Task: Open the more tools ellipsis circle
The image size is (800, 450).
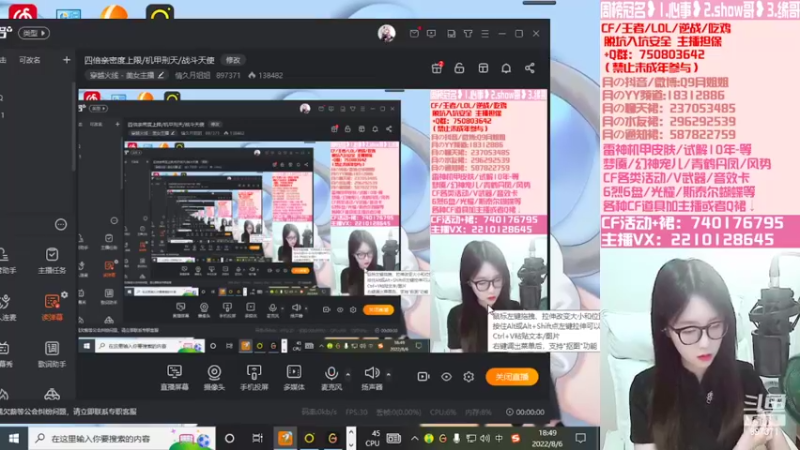Action: [x=61, y=224]
